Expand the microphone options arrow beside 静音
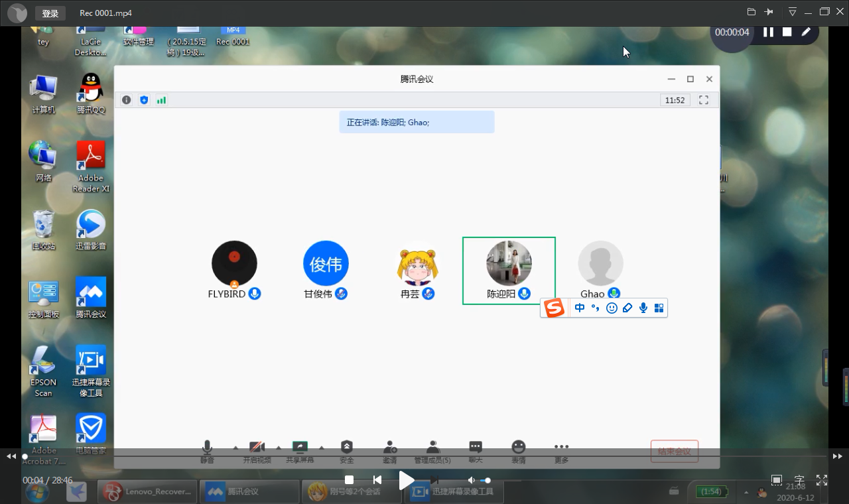 click(235, 448)
